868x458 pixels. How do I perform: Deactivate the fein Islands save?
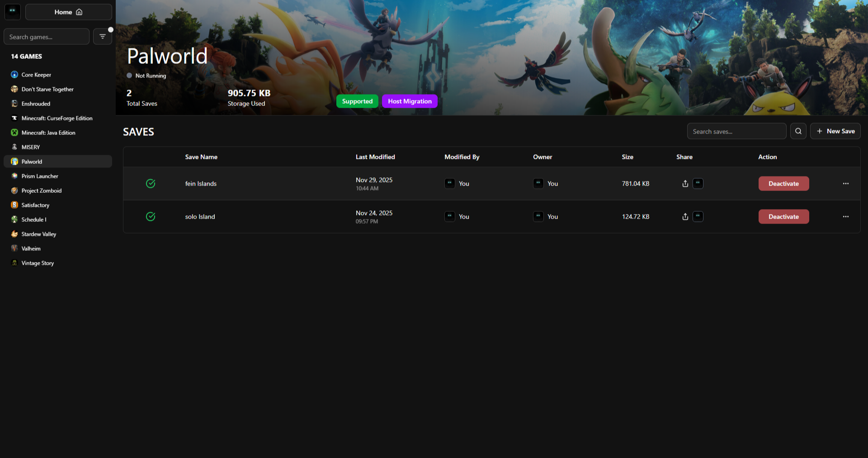(784, 184)
